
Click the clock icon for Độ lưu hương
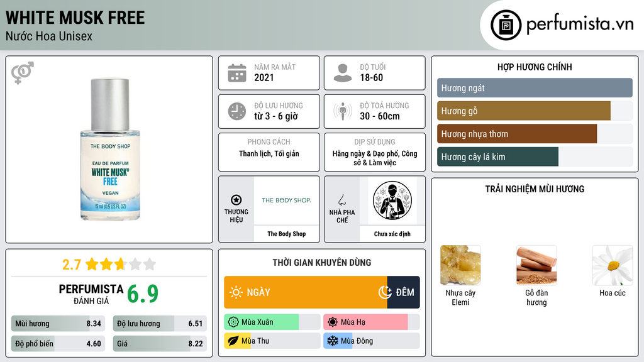[237, 111]
